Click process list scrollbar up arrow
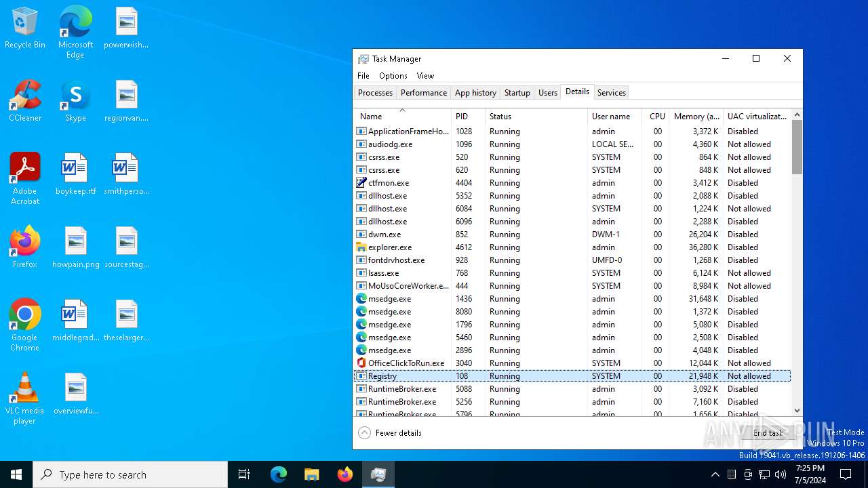This screenshot has width=868, height=488. [797, 115]
